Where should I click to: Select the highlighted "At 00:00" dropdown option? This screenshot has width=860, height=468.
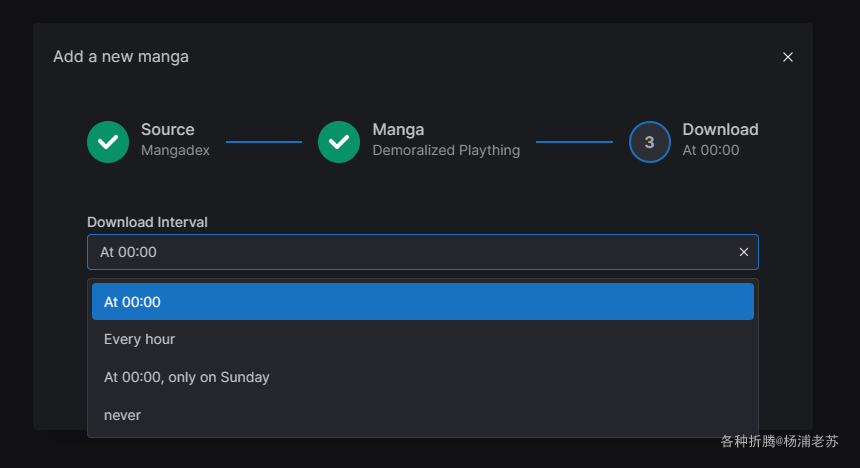point(422,302)
